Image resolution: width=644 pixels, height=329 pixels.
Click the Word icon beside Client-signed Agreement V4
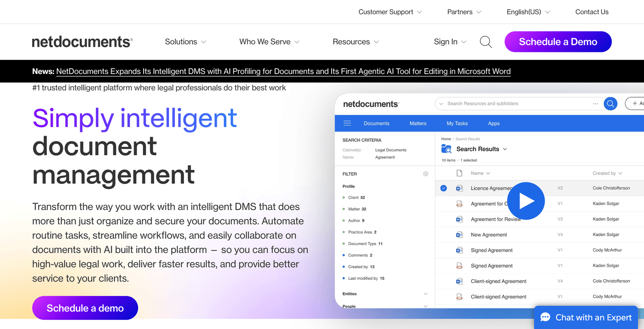tap(459, 281)
